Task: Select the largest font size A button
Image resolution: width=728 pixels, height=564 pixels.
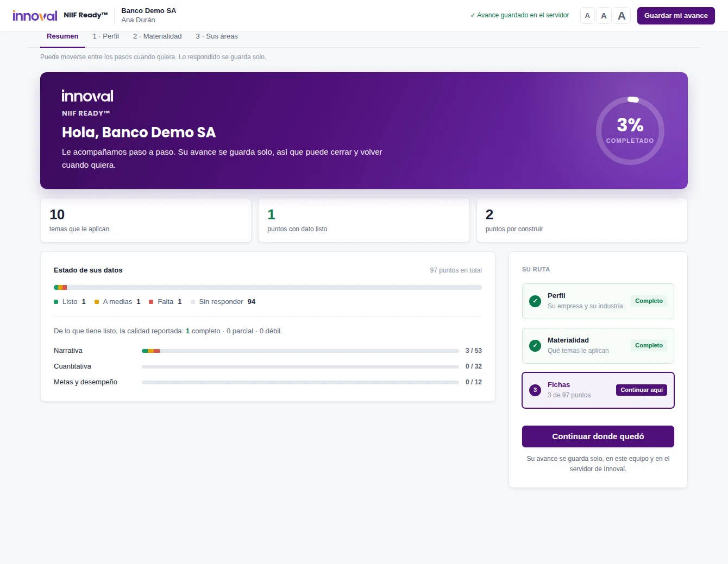Action: point(622,16)
